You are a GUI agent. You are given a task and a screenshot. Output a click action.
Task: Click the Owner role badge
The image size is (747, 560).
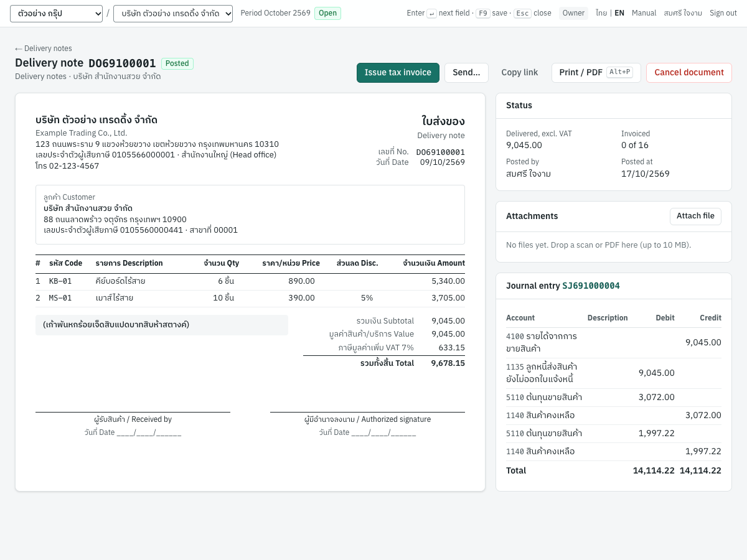click(573, 13)
